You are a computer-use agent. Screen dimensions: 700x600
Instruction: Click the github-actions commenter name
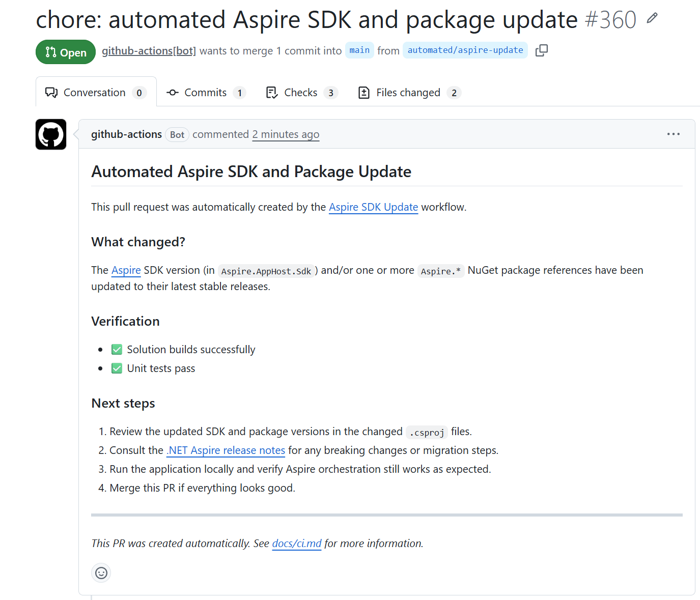click(126, 134)
